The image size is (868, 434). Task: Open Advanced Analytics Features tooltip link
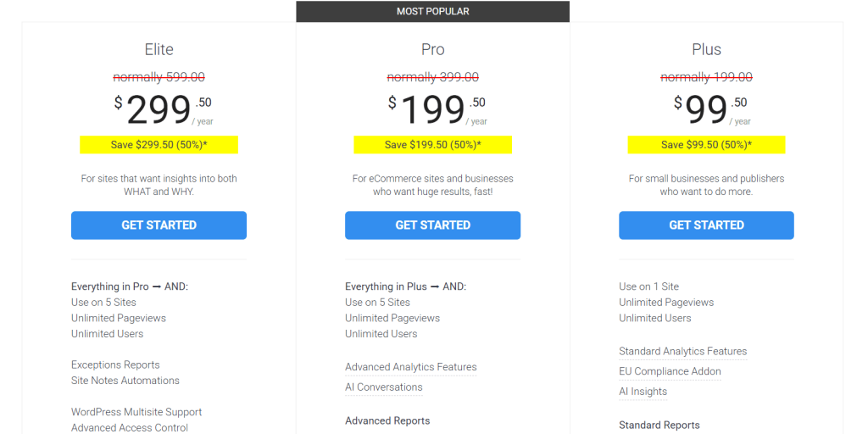(410, 367)
